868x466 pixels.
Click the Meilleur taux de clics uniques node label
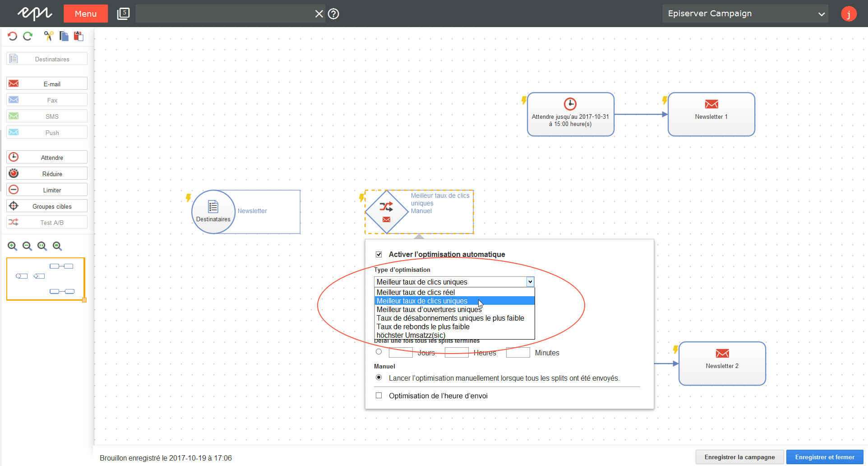pos(440,199)
